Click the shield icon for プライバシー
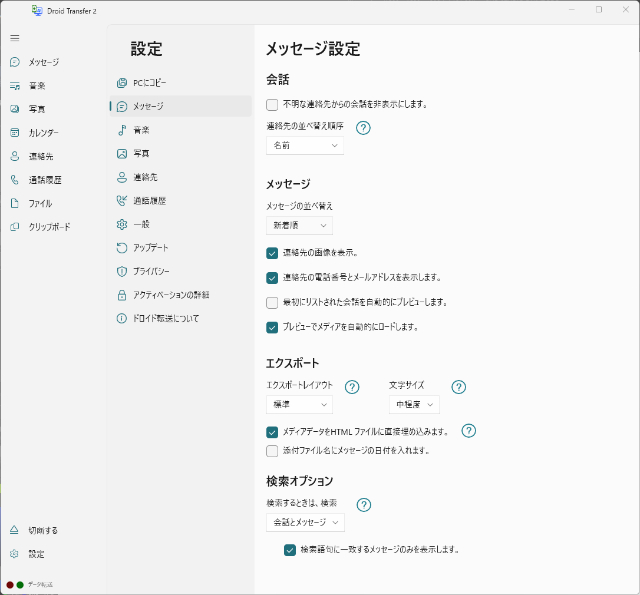 (122, 271)
